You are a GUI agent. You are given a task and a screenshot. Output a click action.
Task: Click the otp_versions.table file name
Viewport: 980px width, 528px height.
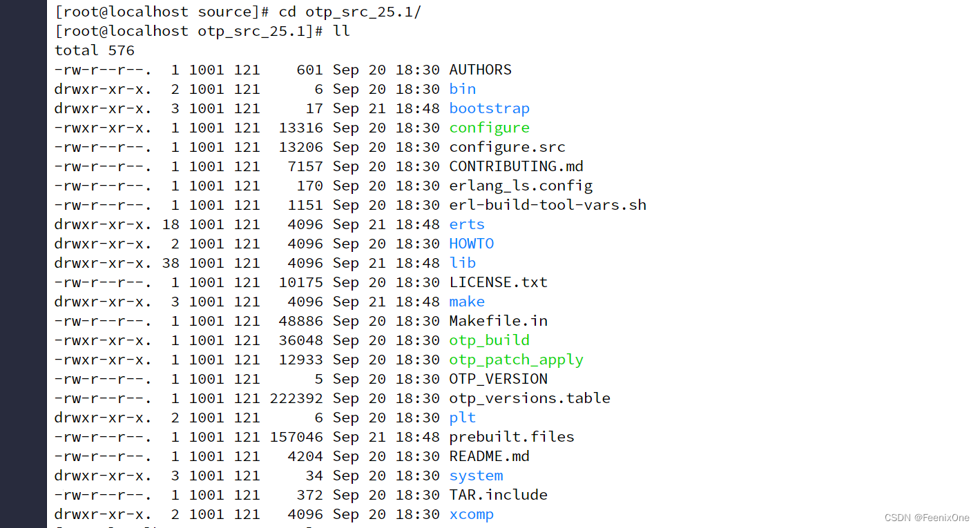coord(530,398)
